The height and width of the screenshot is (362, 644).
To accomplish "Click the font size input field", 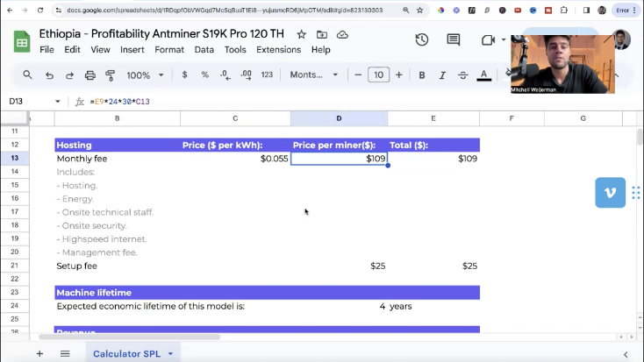I will [378, 75].
